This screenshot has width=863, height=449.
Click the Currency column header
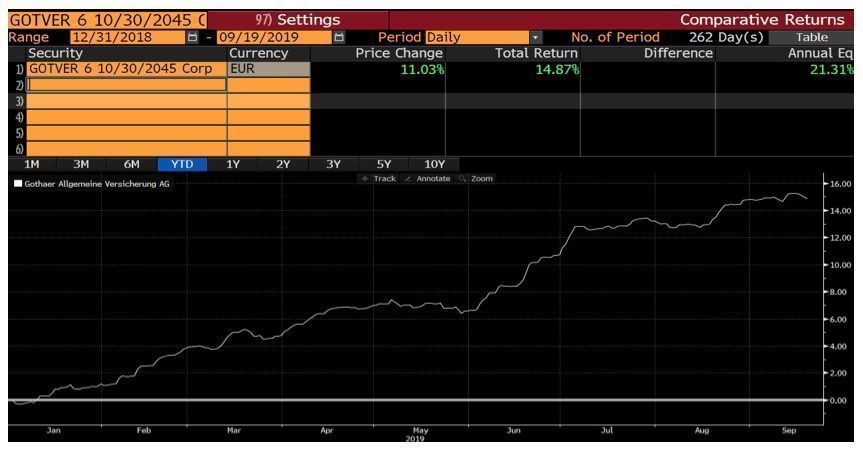tap(259, 53)
